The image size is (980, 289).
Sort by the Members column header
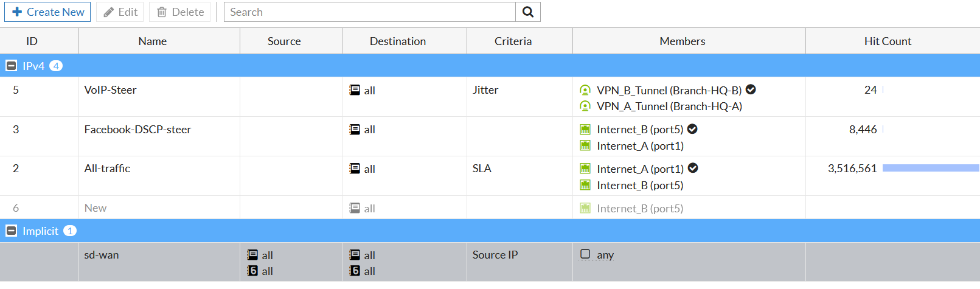[x=683, y=41]
